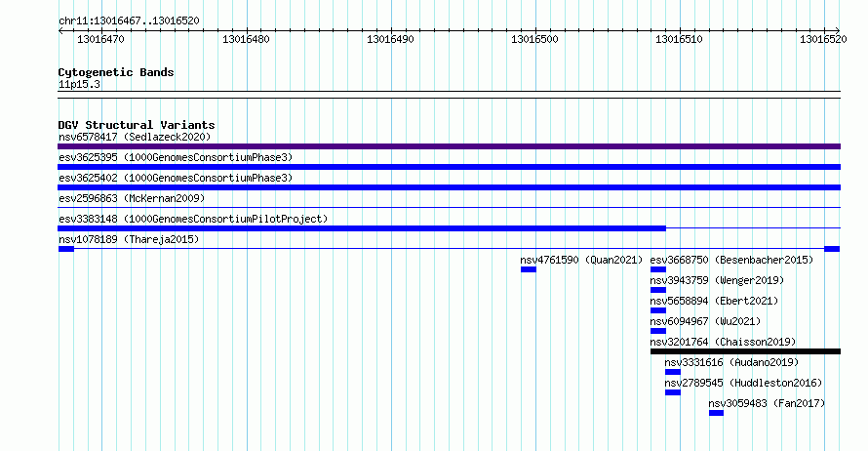
Task: Click the left end block of nsv1078189
Action: tap(66, 249)
